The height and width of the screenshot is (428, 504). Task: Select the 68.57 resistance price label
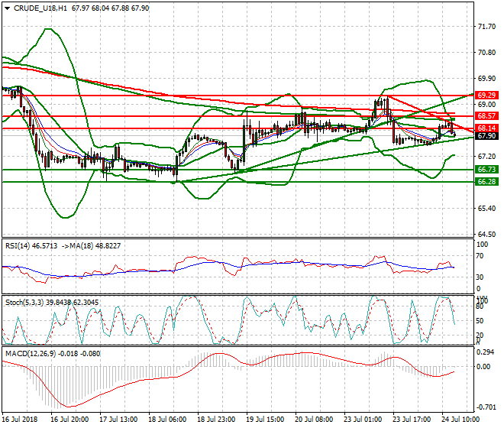click(486, 116)
